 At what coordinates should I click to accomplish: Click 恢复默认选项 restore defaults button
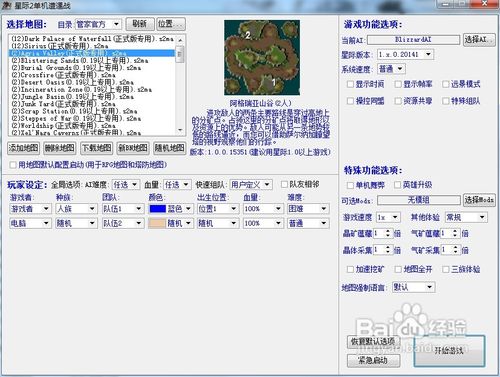coord(373,342)
